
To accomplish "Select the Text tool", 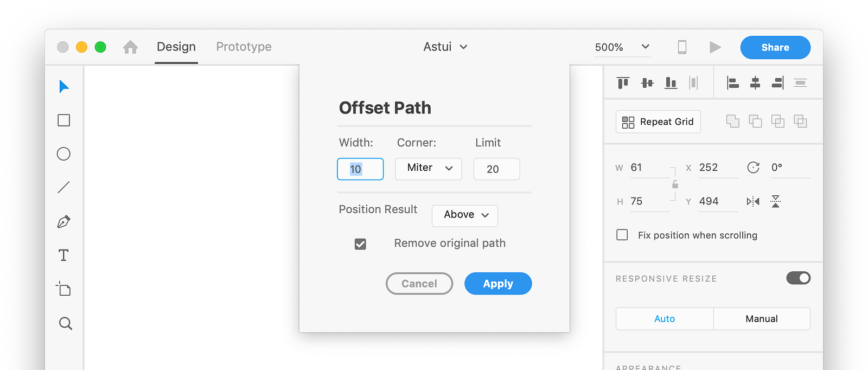I will tap(63, 255).
